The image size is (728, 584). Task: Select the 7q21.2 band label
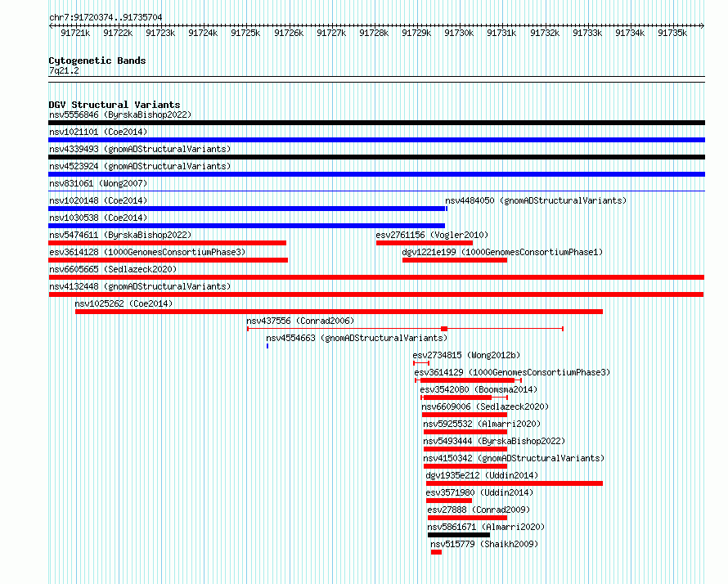pyautogui.click(x=64, y=70)
